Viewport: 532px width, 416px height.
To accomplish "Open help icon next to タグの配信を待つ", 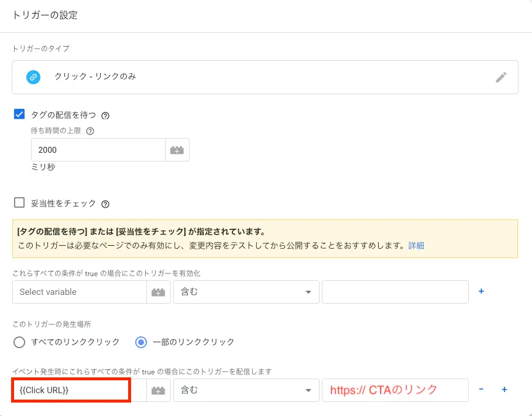I will point(105,116).
